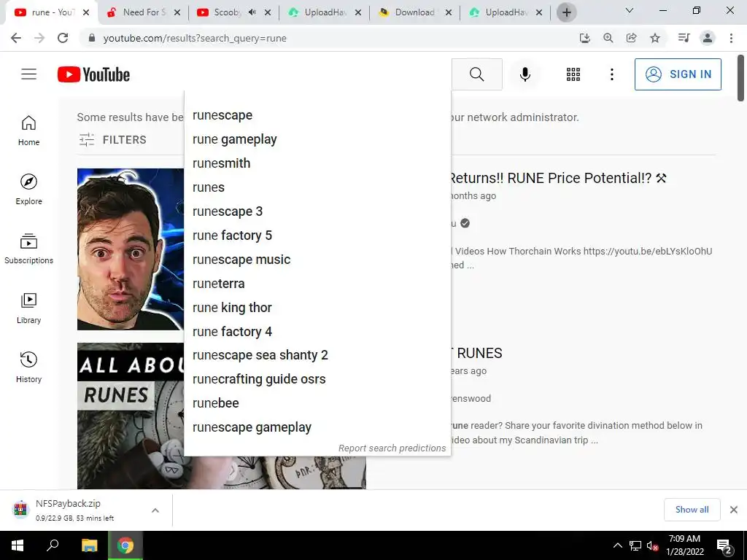
Task: Choose suggestion "rune factory 4"
Action: pos(317,332)
